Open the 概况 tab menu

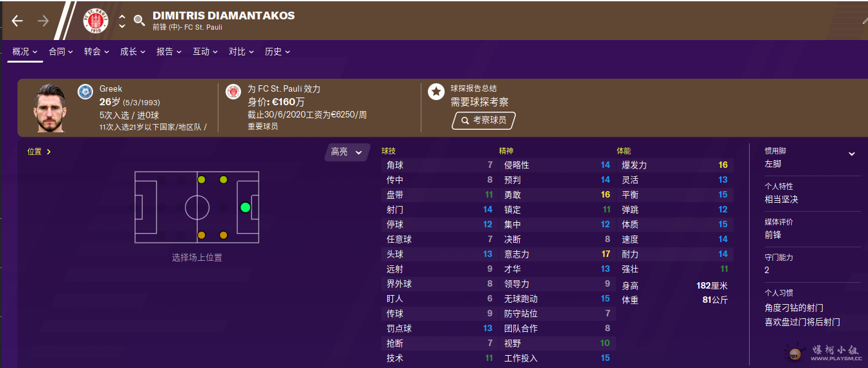click(x=25, y=52)
